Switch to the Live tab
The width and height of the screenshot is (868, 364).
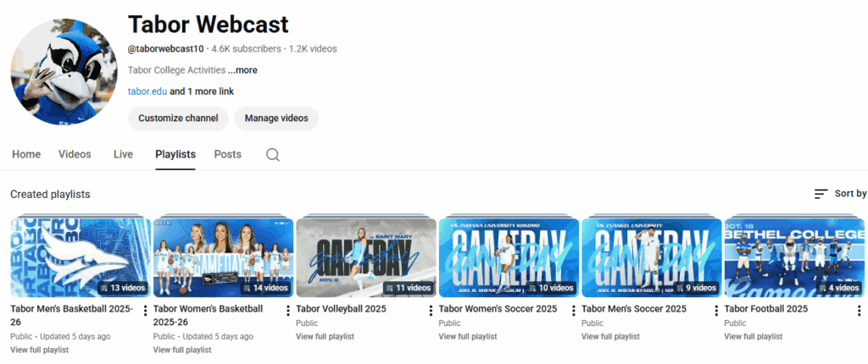[123, 154]
